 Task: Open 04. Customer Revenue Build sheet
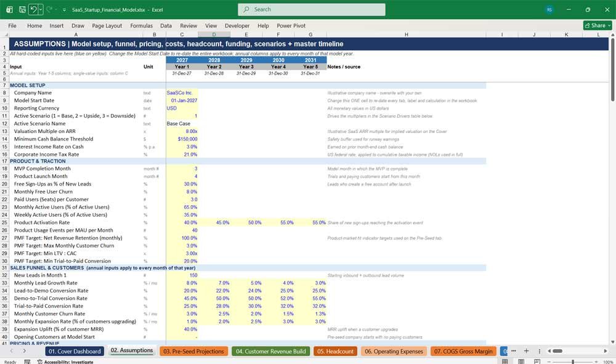click(x=270, y=351)
